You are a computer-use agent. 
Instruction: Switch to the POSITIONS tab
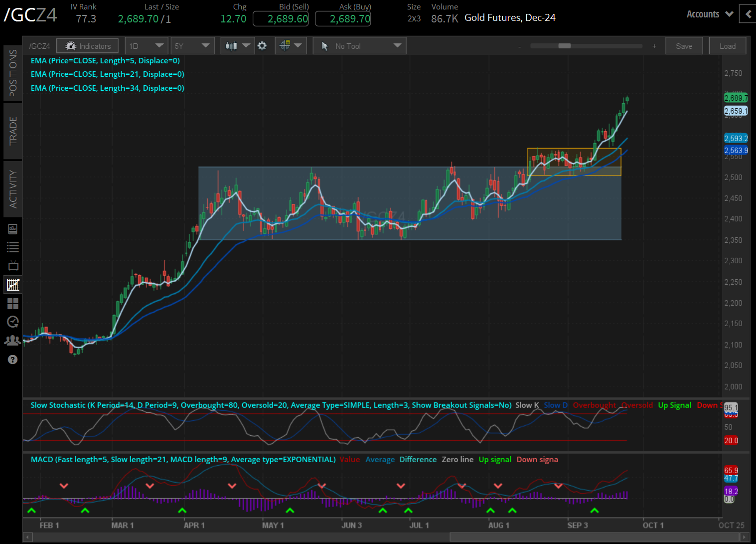click(x=13, y=73)
